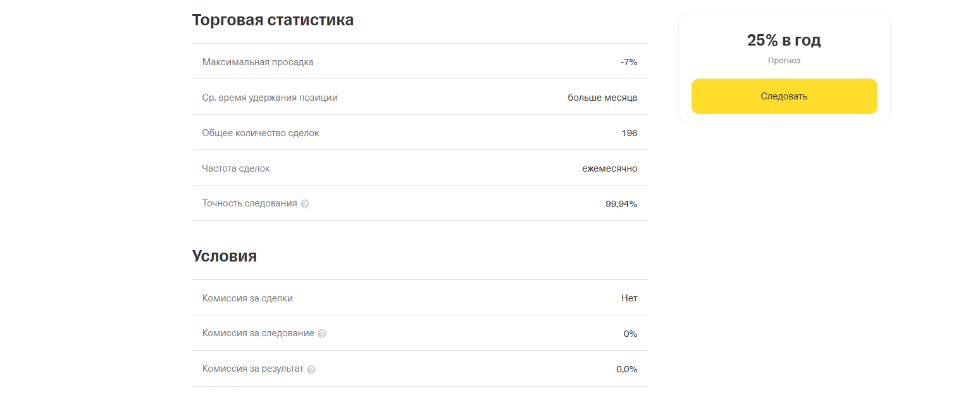
Task: Click the 25% в год forecast text
Action: tap(784, 41)
